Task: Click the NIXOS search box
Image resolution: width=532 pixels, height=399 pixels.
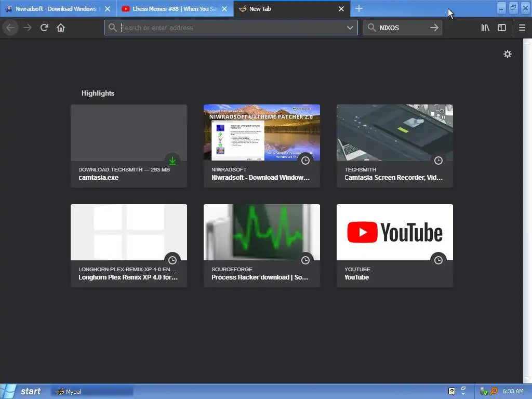Action: [x=403, y=28]
